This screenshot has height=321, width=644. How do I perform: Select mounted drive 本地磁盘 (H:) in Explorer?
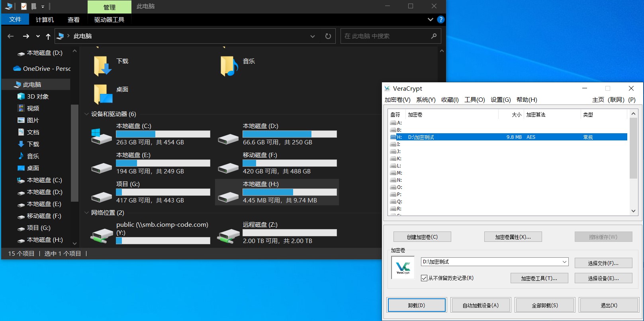tap(278, 192)
